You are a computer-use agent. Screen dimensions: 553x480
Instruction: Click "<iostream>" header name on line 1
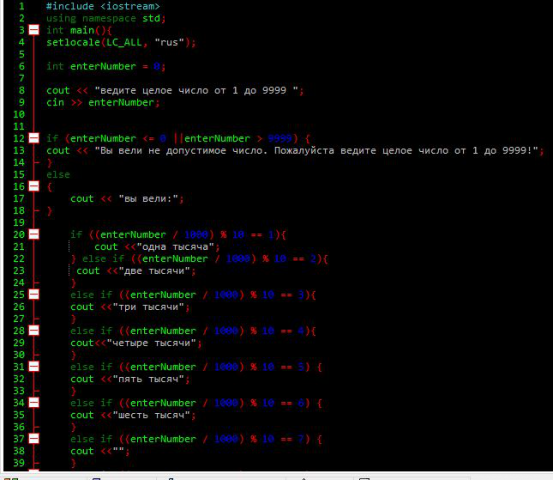point(130,6)
